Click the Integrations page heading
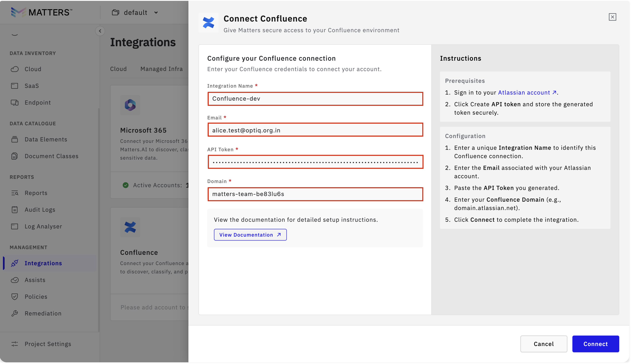631x364 pixels. [x=143, y=42]
